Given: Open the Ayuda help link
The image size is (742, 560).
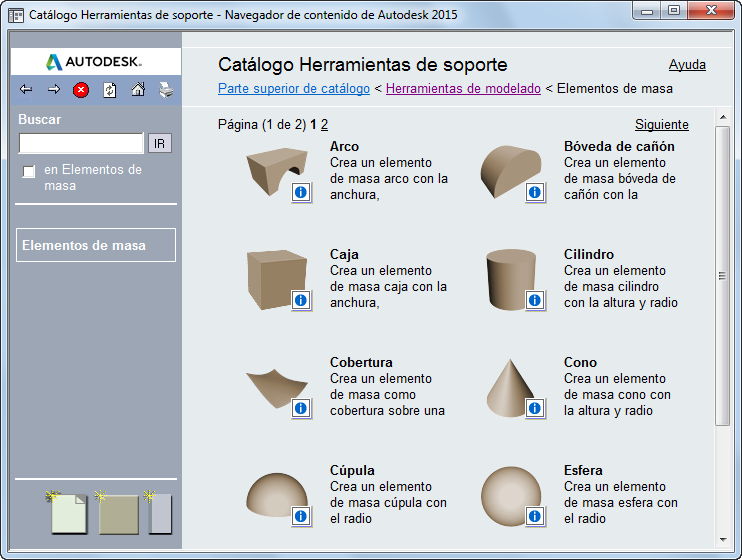Looking at the screenshot, I should click(687, 65).
